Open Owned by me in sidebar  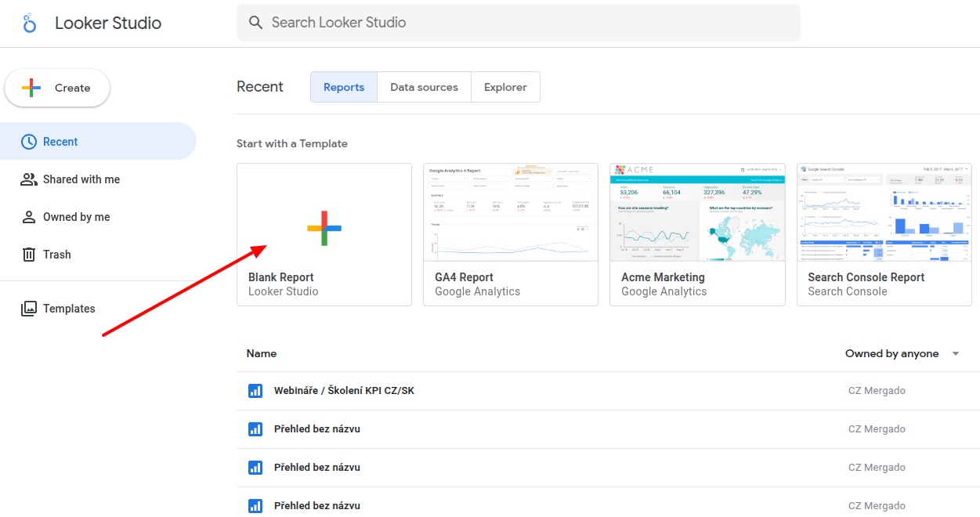pyautogui.click(x=98, y=217)
